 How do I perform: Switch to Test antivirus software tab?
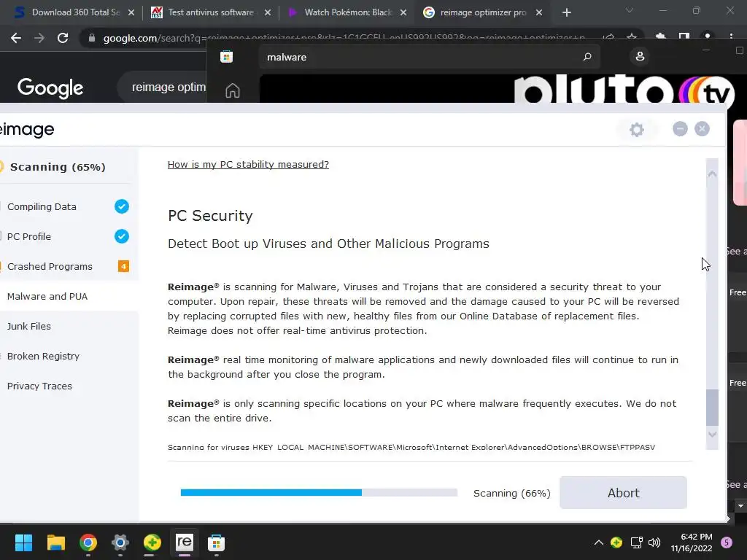point(210,12)
